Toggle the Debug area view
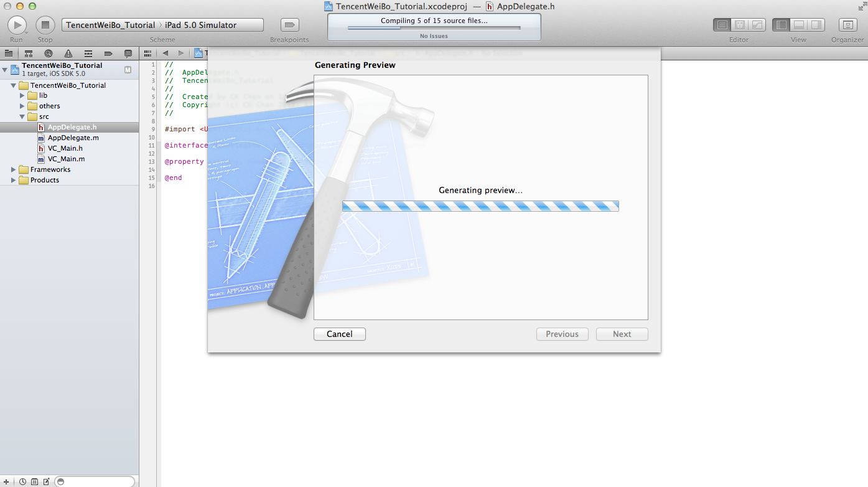 tap(798, 25)
